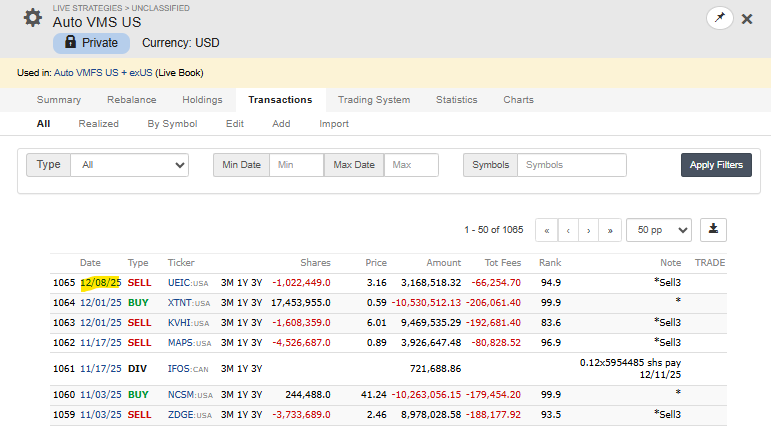This screenshot has width=771, height=426.
Task: Click into the Min Date input field
Action: pos(296,165)
